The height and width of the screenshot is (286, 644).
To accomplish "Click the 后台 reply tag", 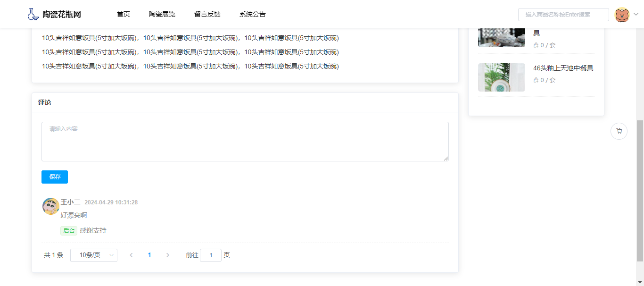I will tap(69, 231).
